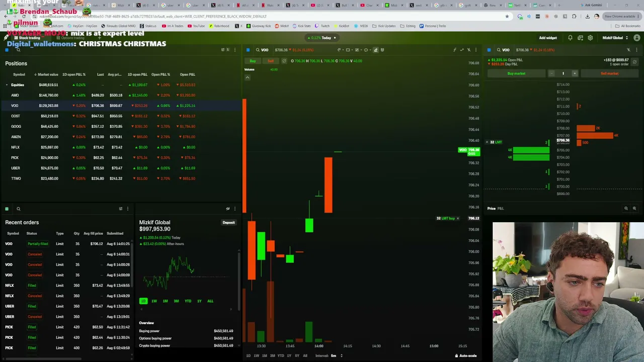This screenshot has width=644, height=362.
Task: Open Positions widget column filter settings
Action: pos(223,50)
